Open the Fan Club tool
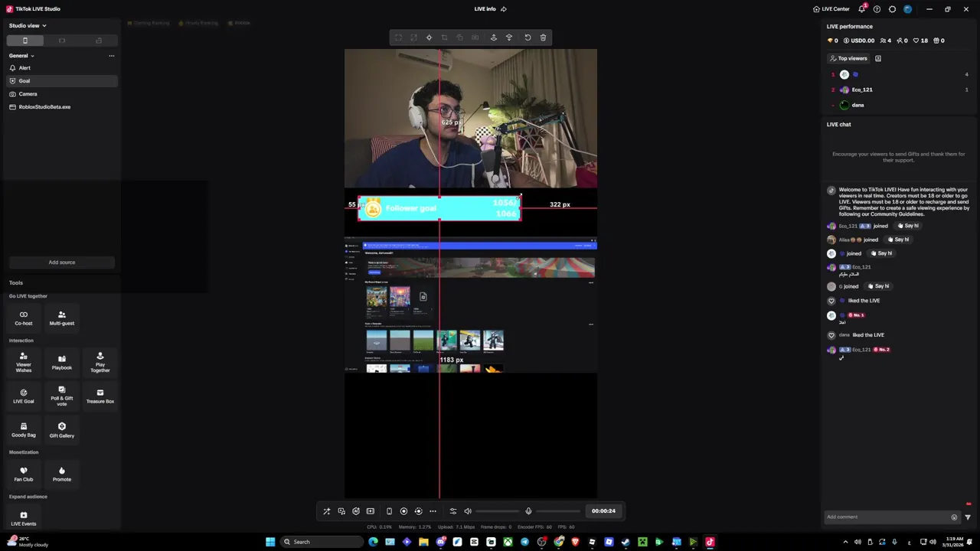The width and height of the screenshot is (980, 551). point(24,474)
